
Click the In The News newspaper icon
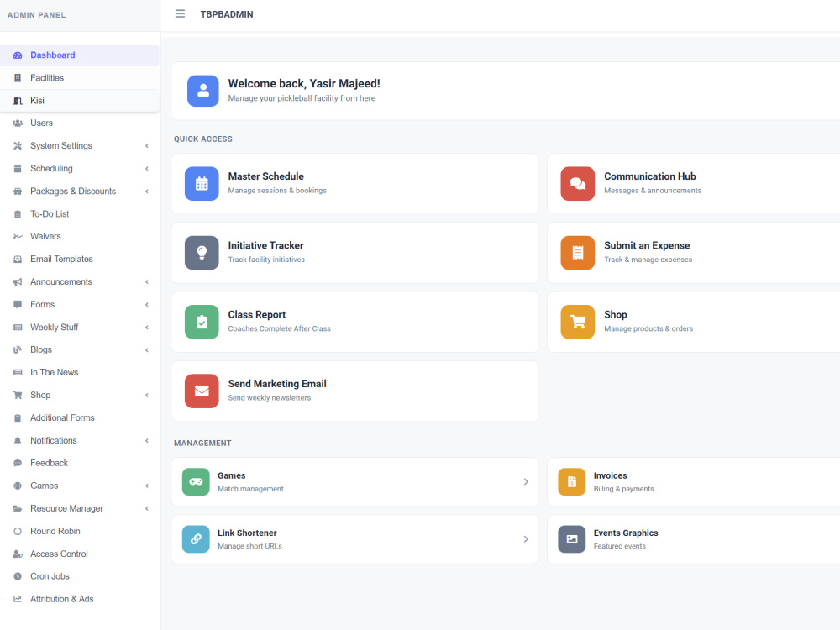(x=18, y=372)
